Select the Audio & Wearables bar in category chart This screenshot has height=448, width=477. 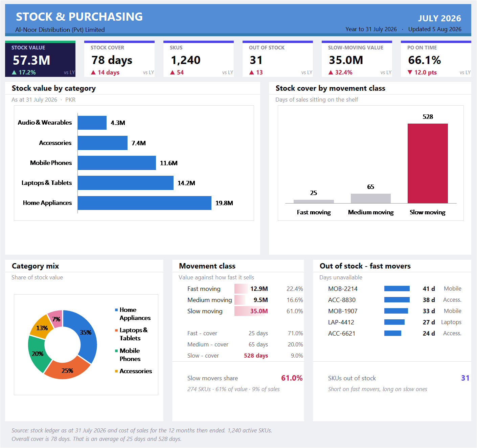pos(92,123)
